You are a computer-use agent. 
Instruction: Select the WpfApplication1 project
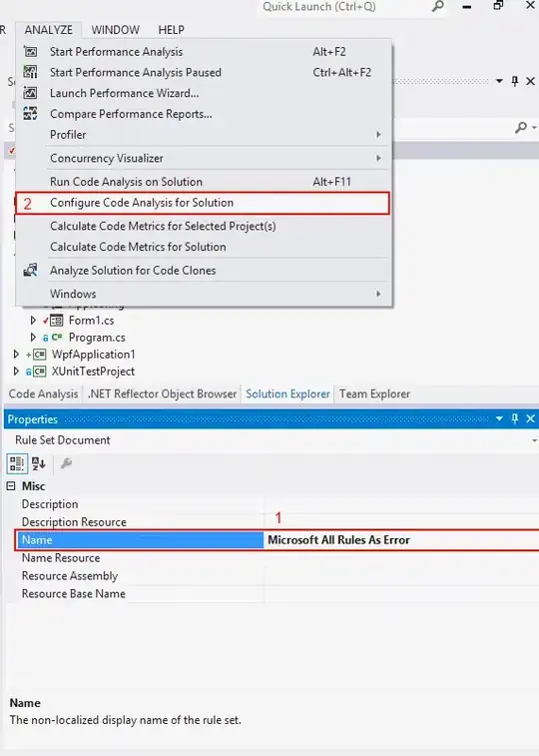(x=94, y=355)
